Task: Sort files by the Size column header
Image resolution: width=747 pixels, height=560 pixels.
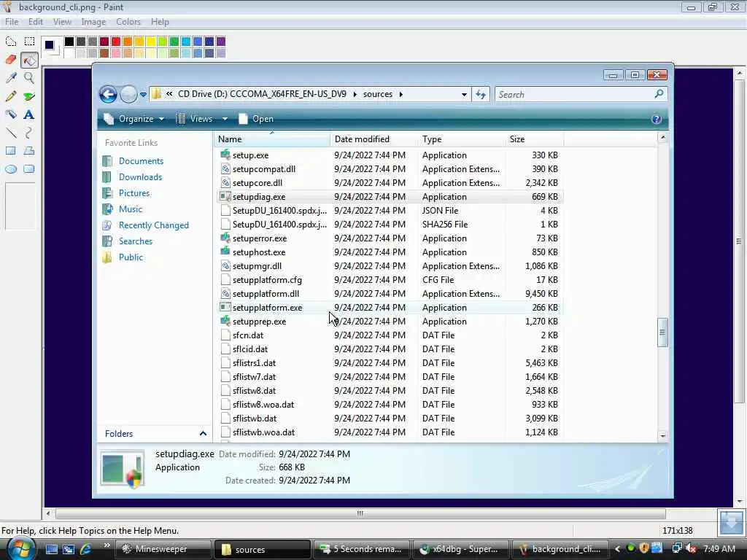Action: pyautogui.click(x=535, y=139)
